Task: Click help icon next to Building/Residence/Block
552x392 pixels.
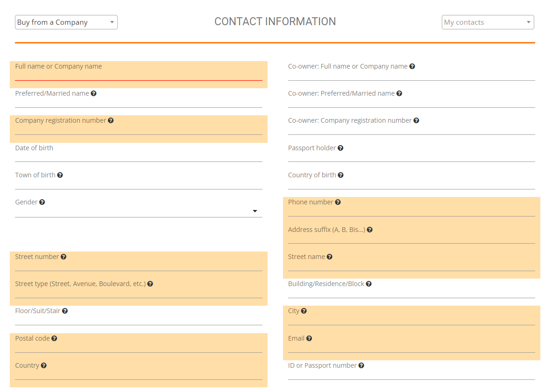Action: tap(369, 284)
